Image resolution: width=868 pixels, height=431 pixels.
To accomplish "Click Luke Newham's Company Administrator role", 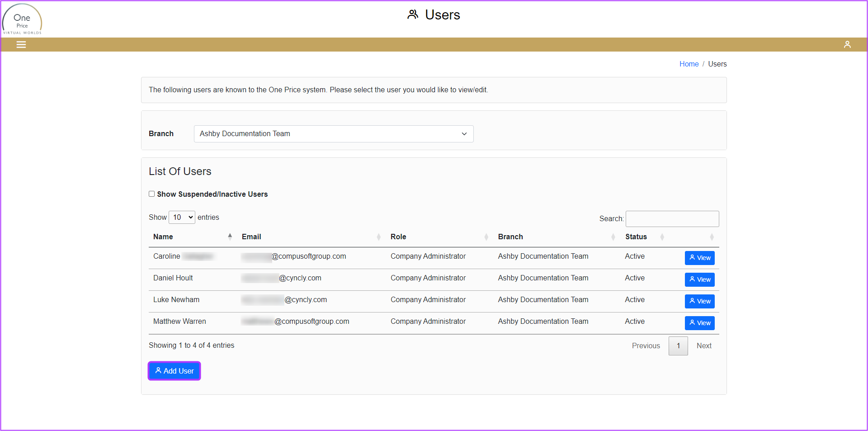I will click(x=428, y=299).
